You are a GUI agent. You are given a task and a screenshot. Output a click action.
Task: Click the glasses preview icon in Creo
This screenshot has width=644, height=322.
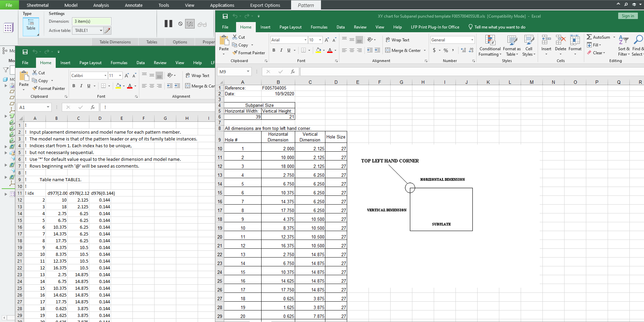202,24
